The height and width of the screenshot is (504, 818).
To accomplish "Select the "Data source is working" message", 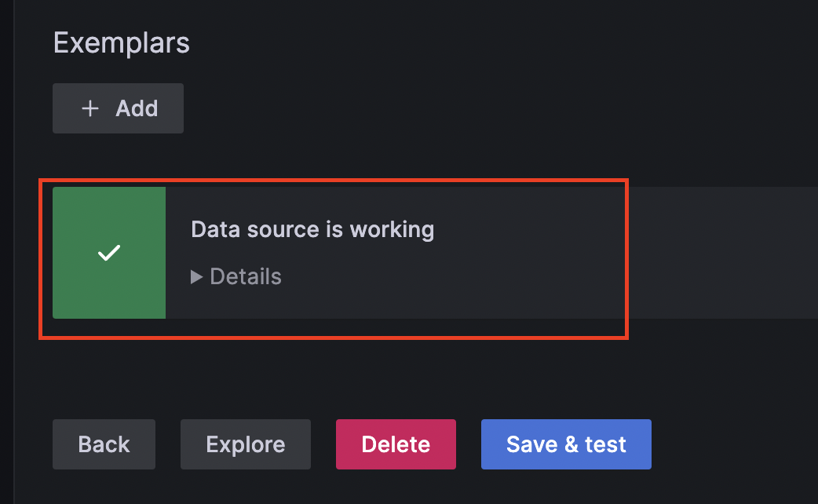I will [x=312, y=229].
